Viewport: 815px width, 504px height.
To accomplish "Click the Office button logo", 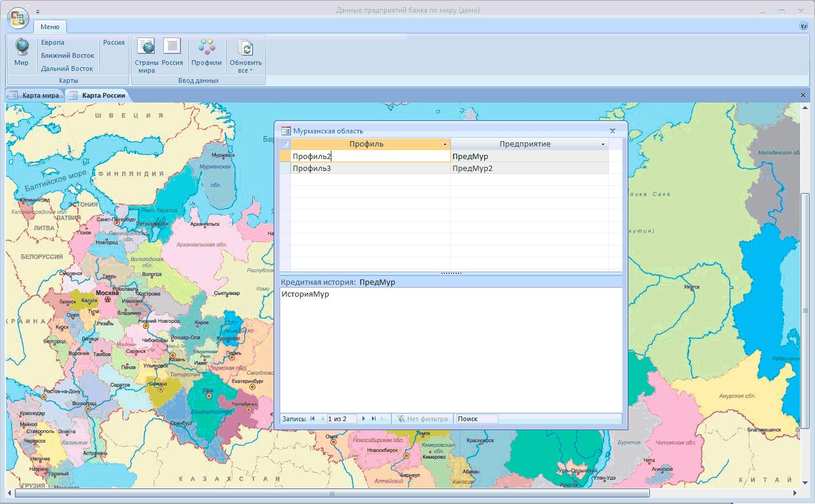I will pos(18,17).
